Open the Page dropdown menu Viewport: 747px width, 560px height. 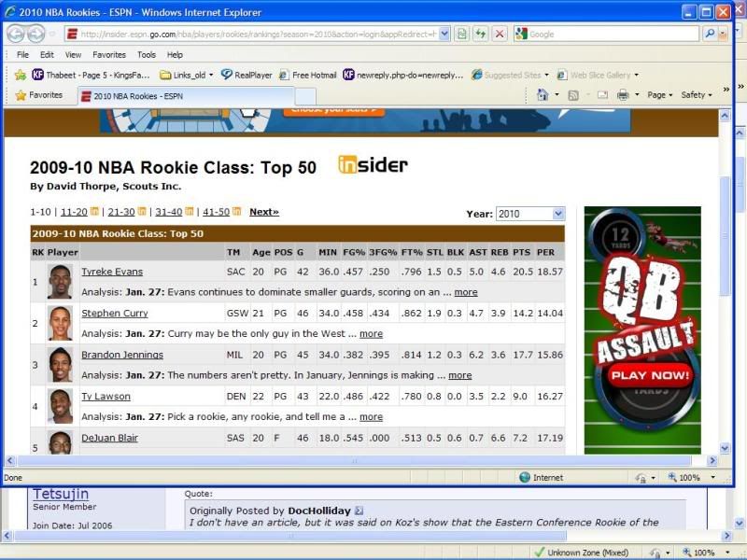(660, 95)
